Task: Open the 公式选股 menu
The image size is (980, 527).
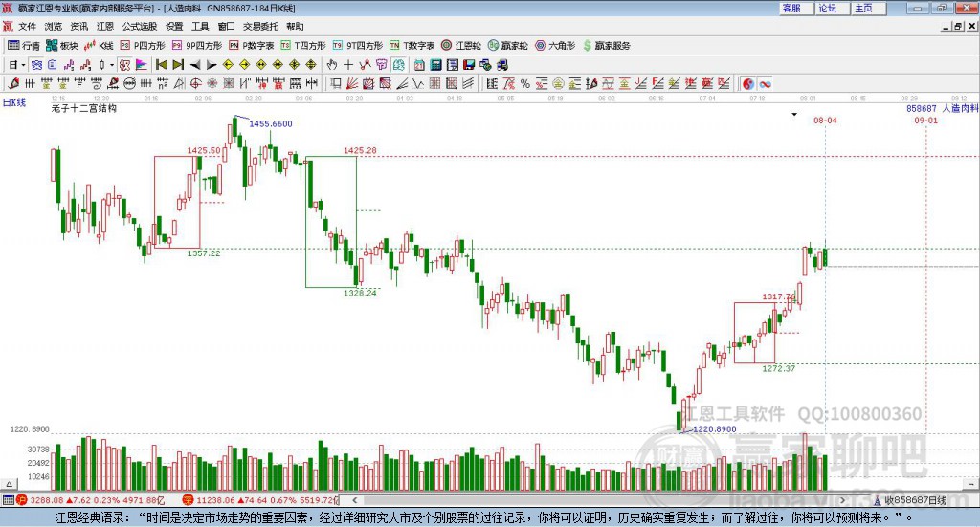Action: (140, 26)
